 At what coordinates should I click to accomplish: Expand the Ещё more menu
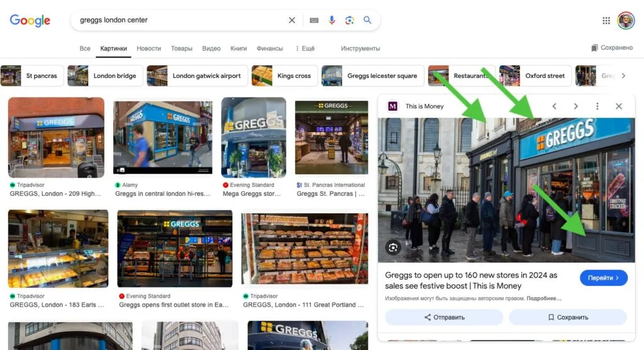(x=305, y=48)
